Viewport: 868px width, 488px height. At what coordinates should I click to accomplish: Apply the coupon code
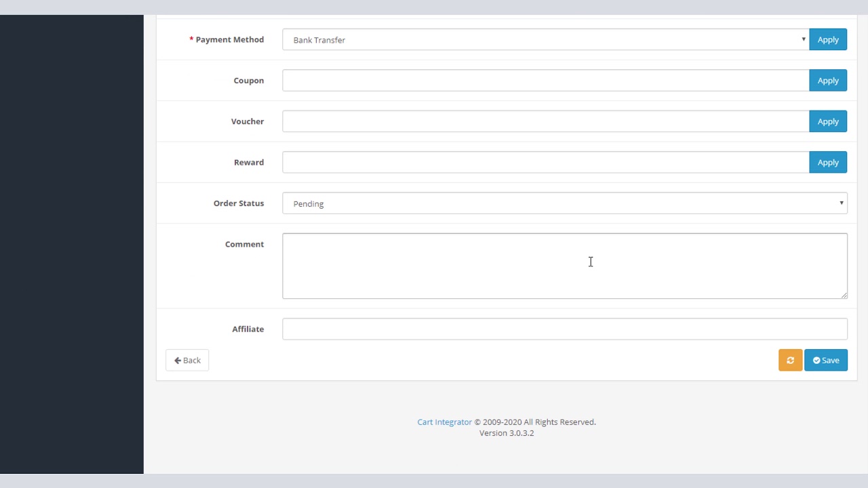(x=828, y=81)
